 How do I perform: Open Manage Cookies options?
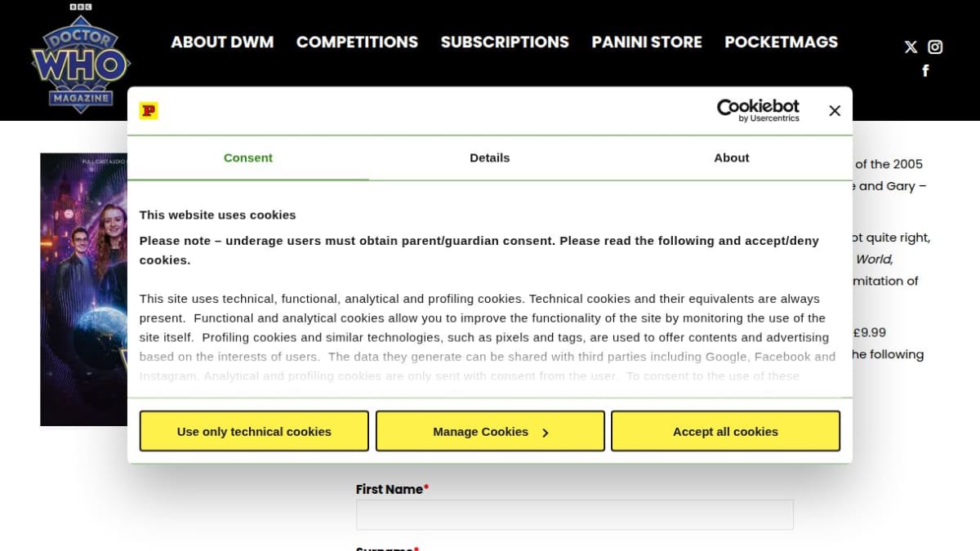click(x=490, y=431)
